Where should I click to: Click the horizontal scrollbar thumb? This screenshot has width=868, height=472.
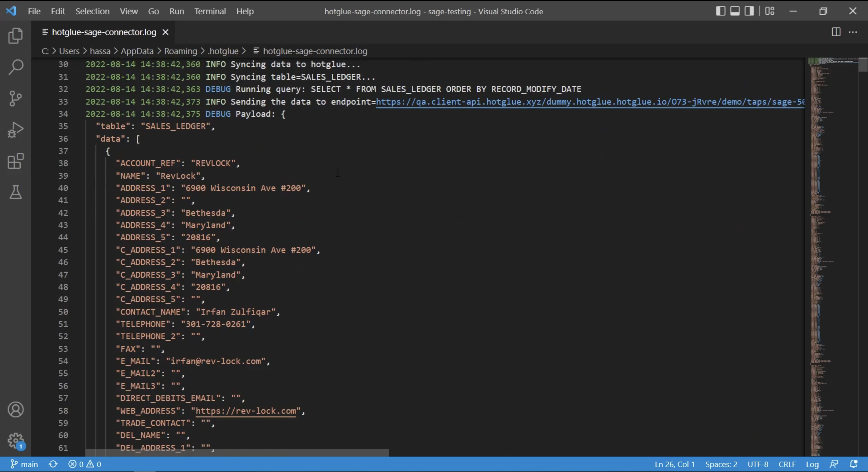tap(237, 453)
